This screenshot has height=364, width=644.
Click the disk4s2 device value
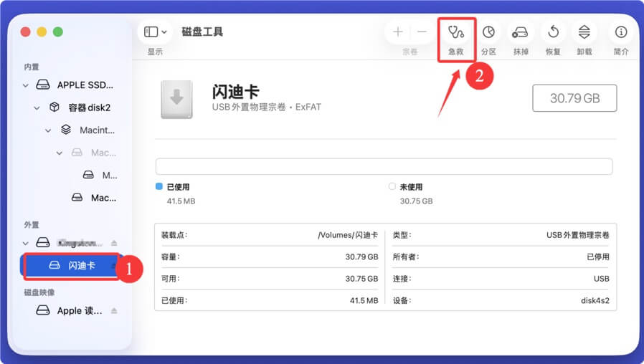595,300
